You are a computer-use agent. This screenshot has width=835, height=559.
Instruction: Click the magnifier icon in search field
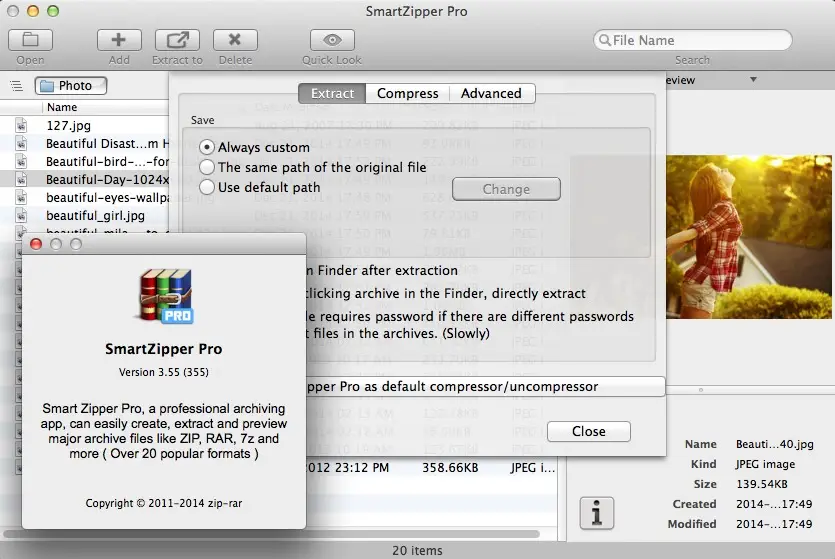604,40
